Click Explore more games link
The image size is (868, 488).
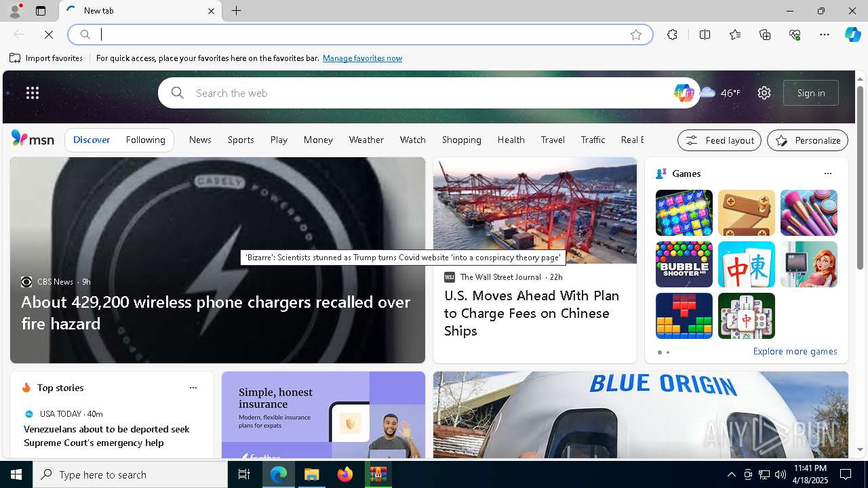(x=795, y=352)
